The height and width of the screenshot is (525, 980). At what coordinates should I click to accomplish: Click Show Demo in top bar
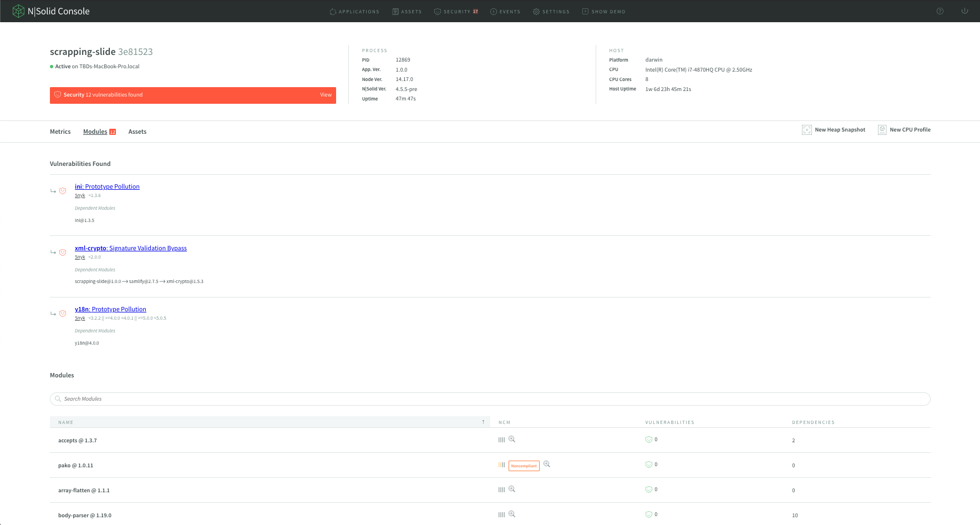[x=604, y=12]
